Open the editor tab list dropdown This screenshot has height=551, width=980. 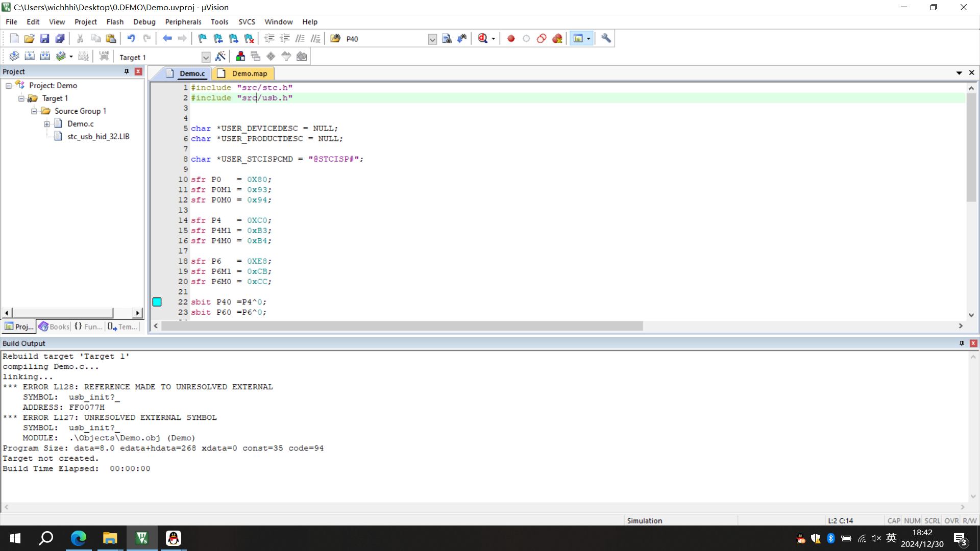point(959,73)
